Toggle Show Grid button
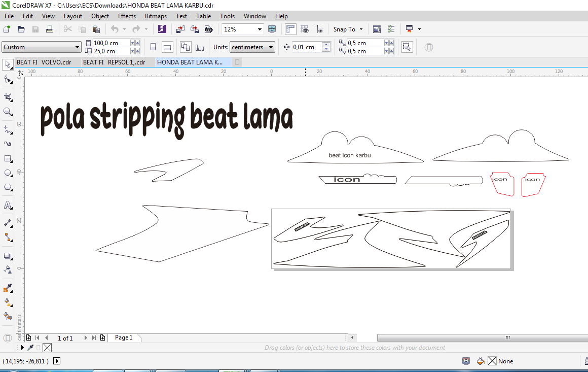Screen dimensions: 588x372 305,29
